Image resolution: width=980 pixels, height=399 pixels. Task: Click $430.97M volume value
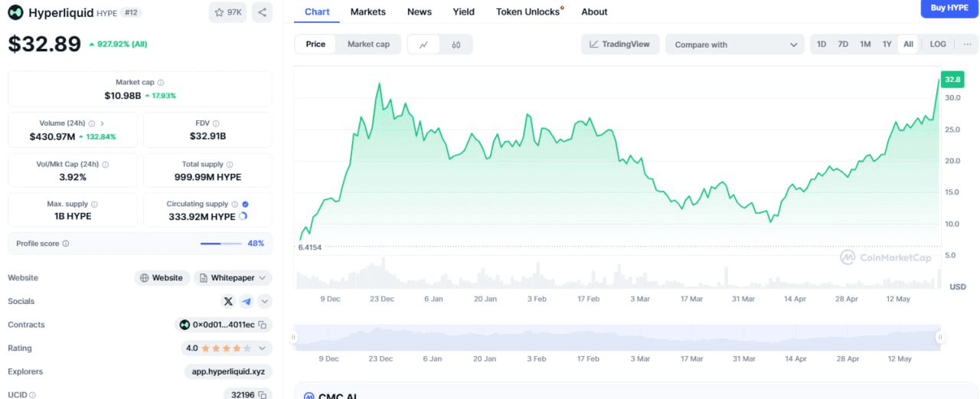52,136
